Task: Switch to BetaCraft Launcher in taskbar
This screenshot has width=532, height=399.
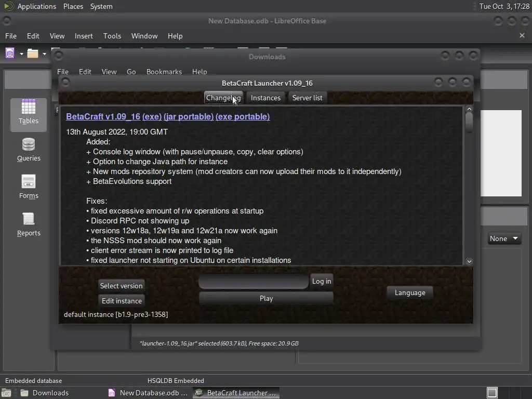Action: [236, 393]
